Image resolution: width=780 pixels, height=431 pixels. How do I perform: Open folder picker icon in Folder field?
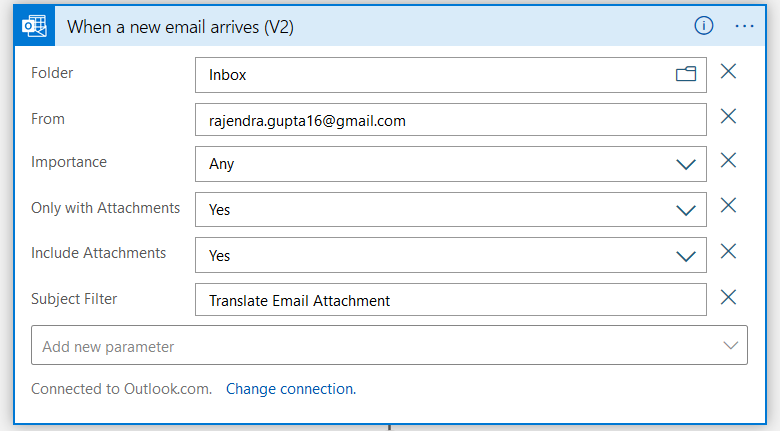(x=686, y=74)
